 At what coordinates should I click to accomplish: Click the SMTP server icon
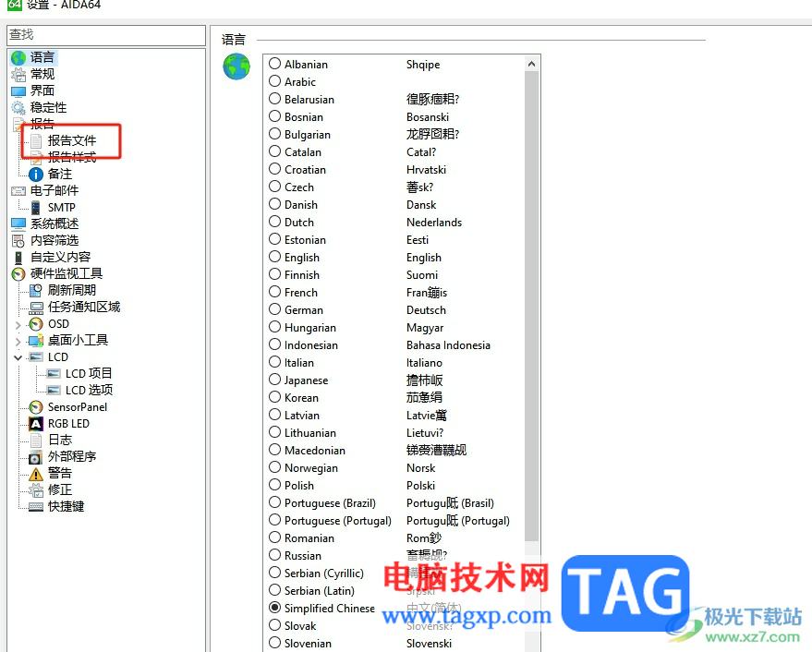pyautogui.click(x=36, y=208)
